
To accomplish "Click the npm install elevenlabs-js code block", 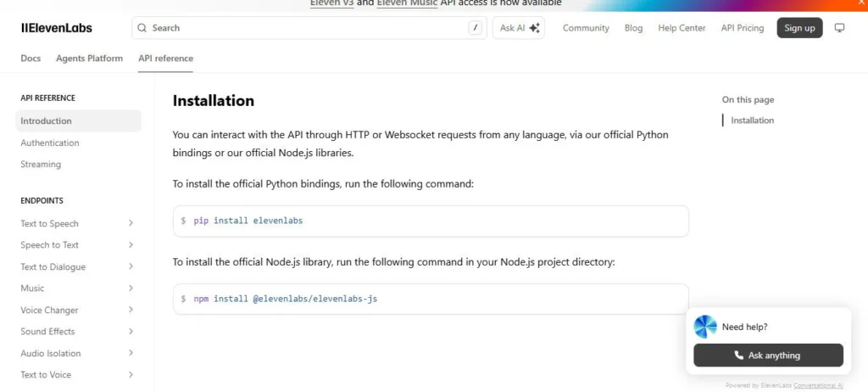I will tap(431, 300).
